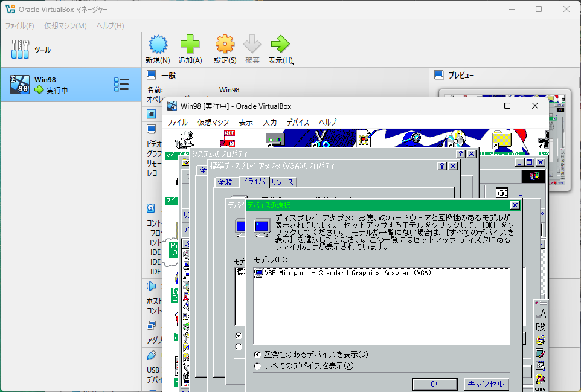Click the 表示(H) green arrow icon

tap(280, 44)
